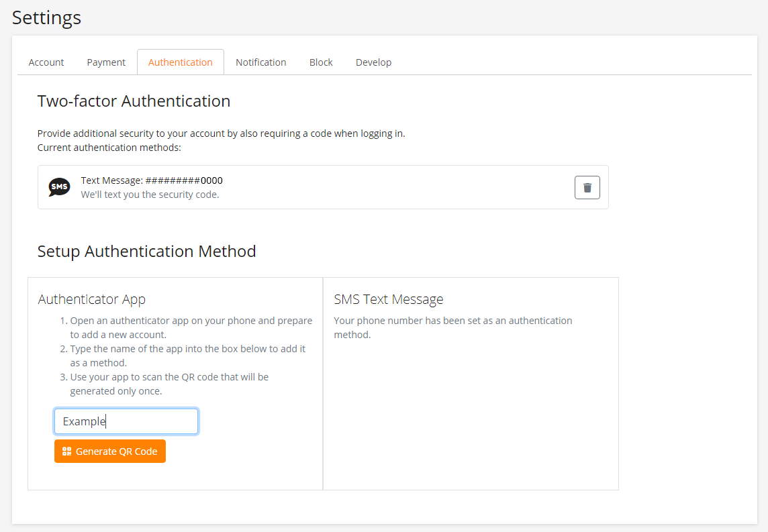Image resolution: width=768 pixels, height=532 pixels.
Task: Click "We'll text you the security code" text
Action: (150, 195)
